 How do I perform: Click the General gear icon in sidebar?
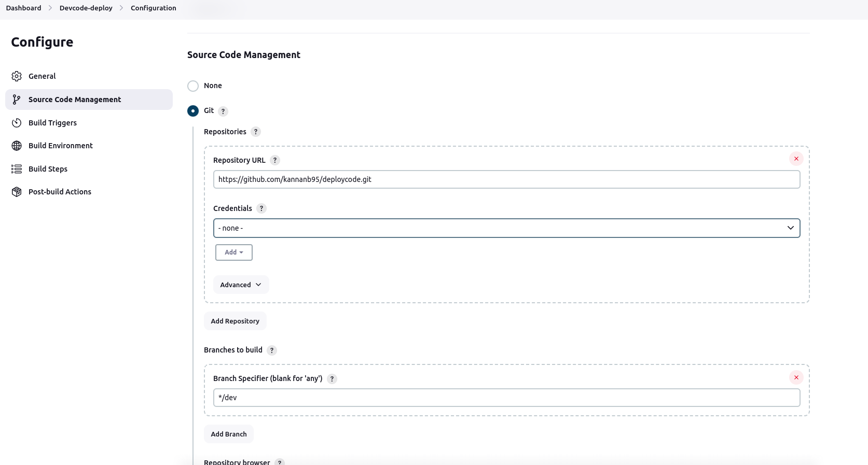(x=17, y=76)
